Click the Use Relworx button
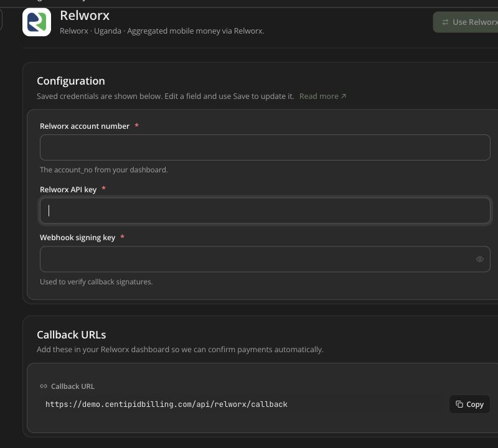 coord(466,22)
